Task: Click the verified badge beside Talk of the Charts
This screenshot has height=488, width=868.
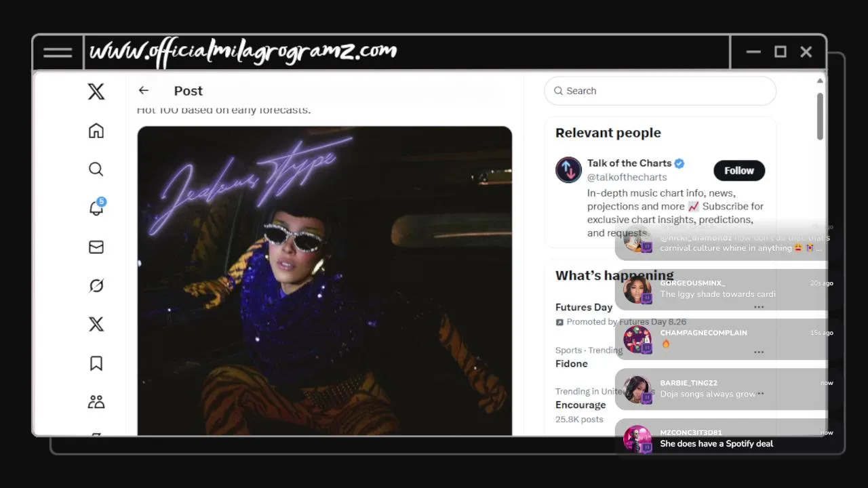Action: pos(679,163)
